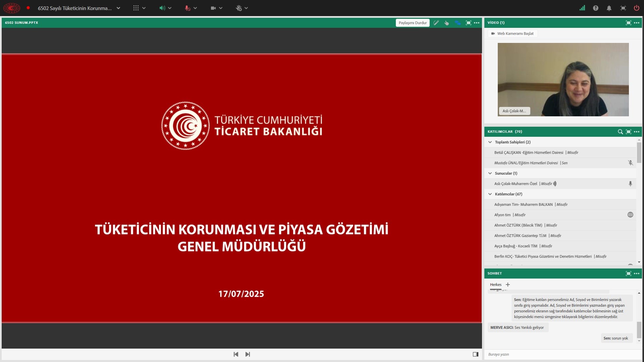The height and width of the screenshot is (362, 644).
Task: Select participant Mustafa ÜNAL
Action: pyautogui.click(x=560, y=163)
